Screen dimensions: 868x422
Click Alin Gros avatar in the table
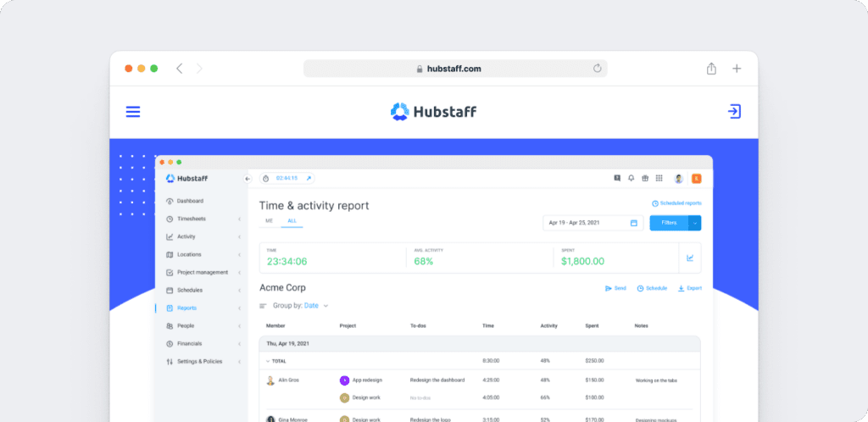point(270,380)
